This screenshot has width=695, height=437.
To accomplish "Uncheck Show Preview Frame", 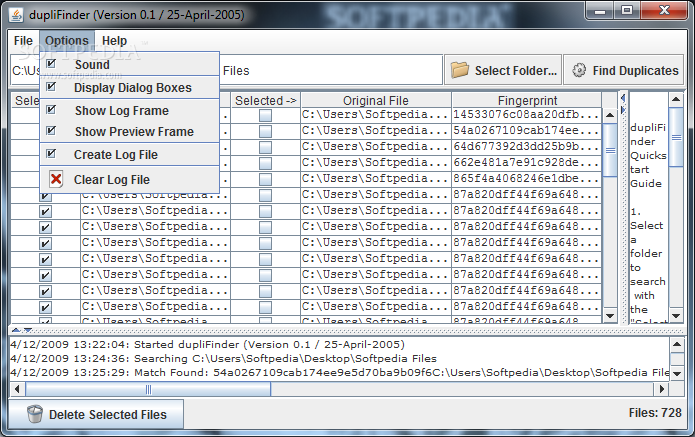I will pos(129,132).
